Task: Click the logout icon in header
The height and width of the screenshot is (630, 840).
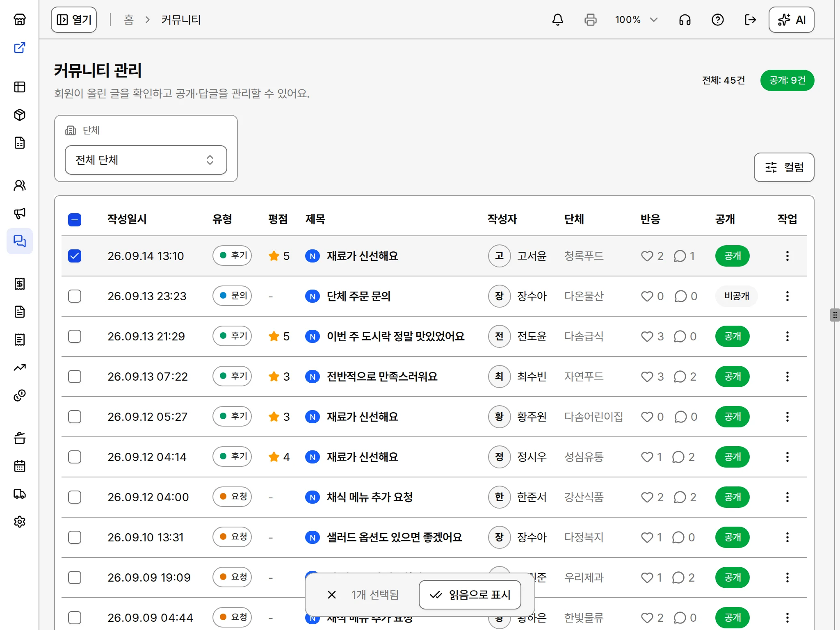Action: (750, 20)
